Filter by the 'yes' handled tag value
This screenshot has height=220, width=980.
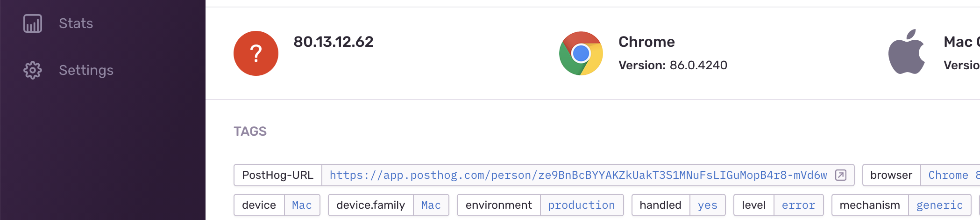[707, 205]
